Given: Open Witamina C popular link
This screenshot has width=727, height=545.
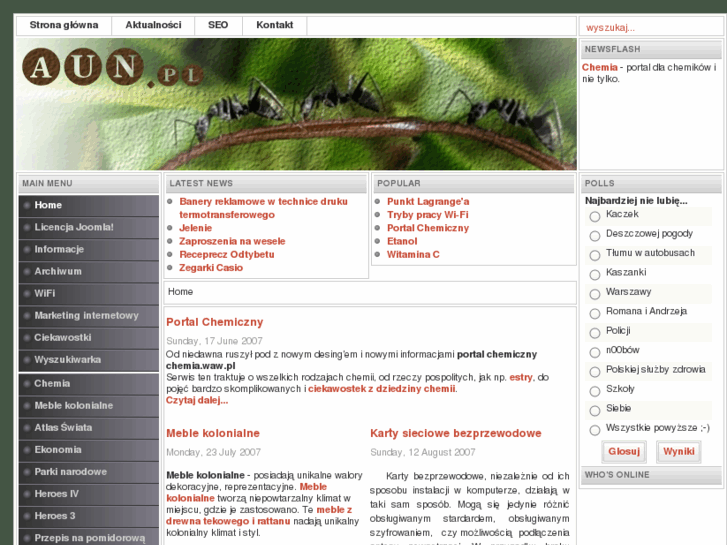Looking at the screenshot, I should click(413, 255).
